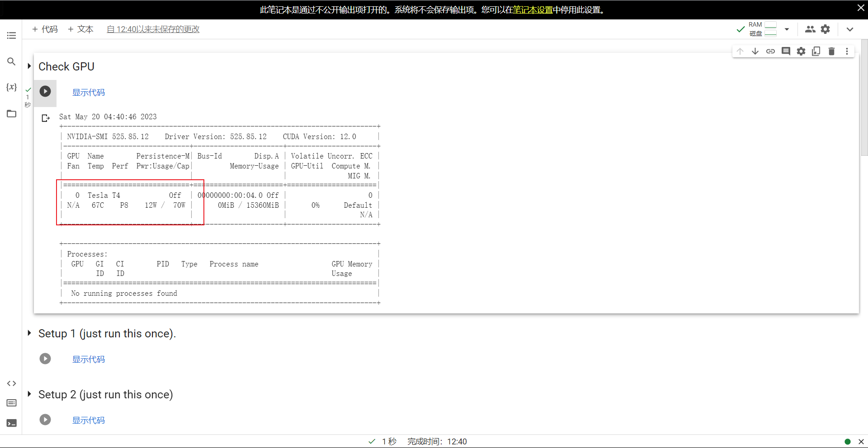Viewport: 868px width, 448px height.
Task: Collapse the Check GPU section
Action: tap(29, 66)
